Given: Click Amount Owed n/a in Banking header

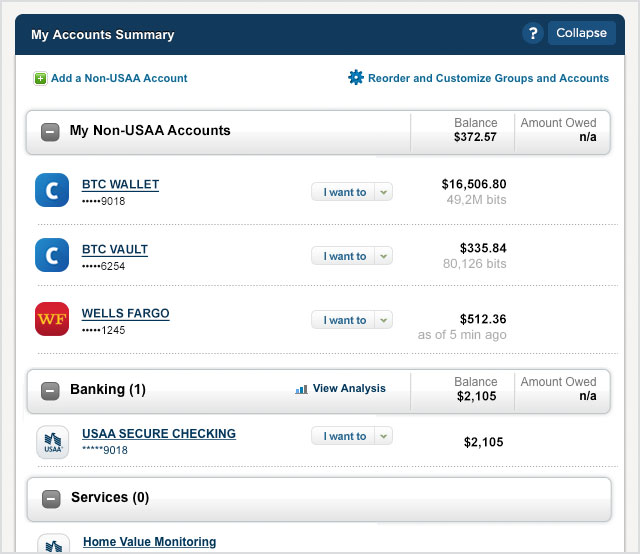Looking at the screenshot, I should (x=558, y=389).
